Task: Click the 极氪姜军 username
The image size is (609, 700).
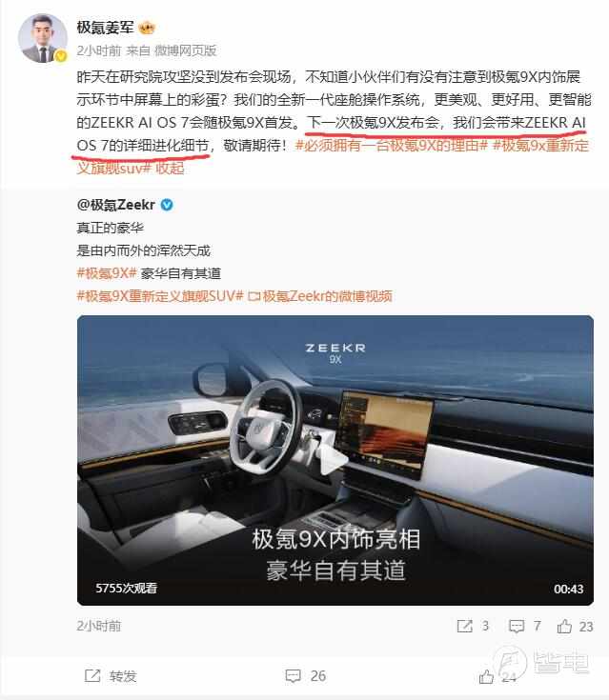Action: [x=105, y=28]
